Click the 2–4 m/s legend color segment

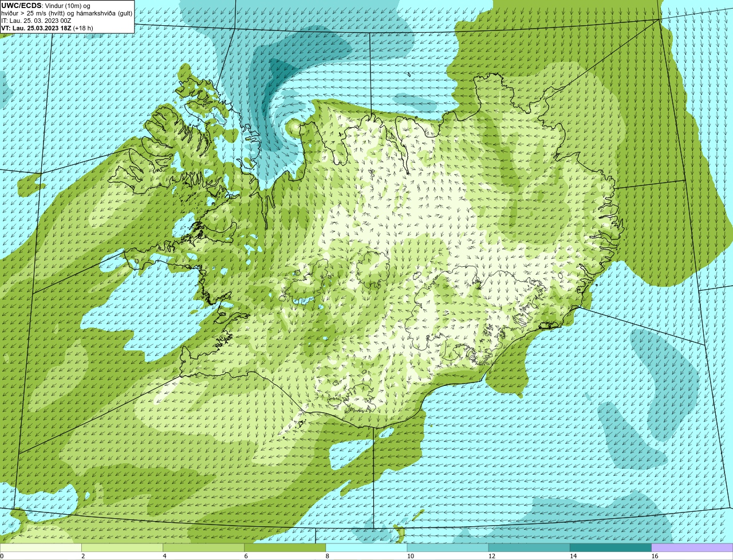click(x=122, y=548)
